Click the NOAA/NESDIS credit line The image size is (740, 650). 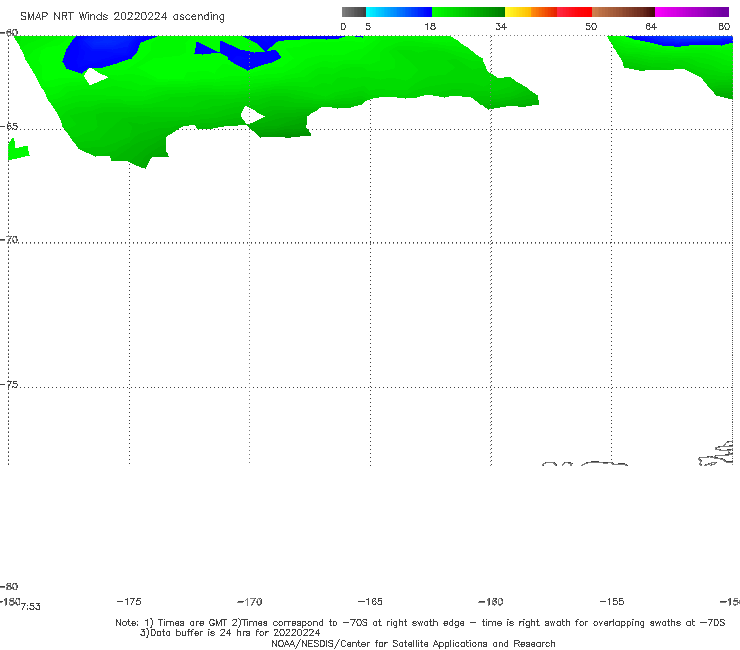(413, 643)
